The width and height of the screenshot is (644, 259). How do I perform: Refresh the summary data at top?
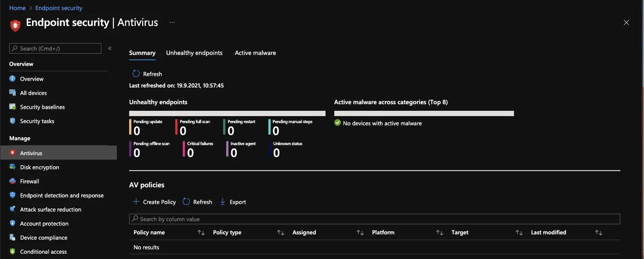tap(147, 74)
